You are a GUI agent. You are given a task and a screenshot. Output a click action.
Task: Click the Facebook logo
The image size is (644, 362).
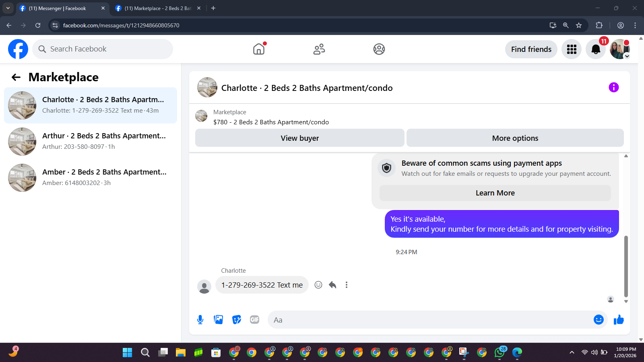tap(18, 49)
